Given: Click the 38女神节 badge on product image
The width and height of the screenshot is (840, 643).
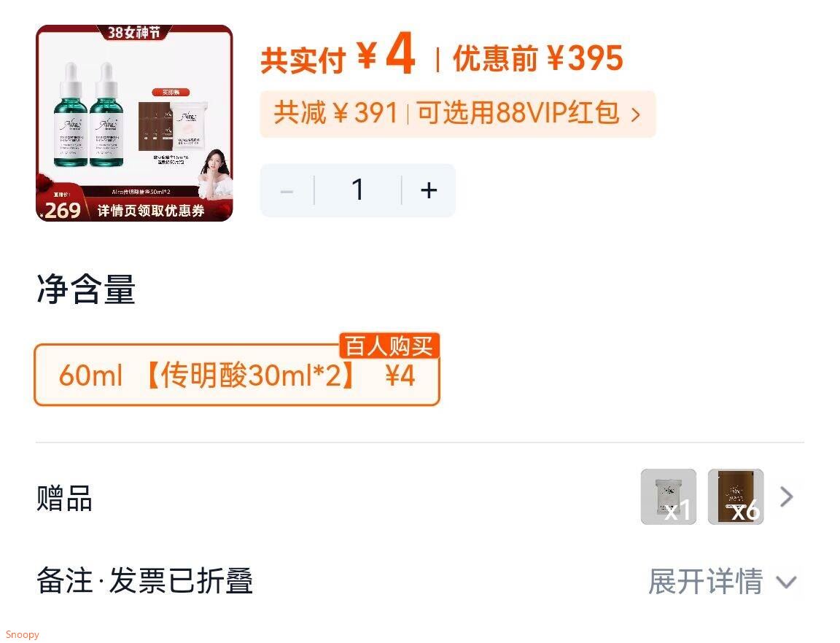Looking at the screenshot, I should click(x=134, y=32).
